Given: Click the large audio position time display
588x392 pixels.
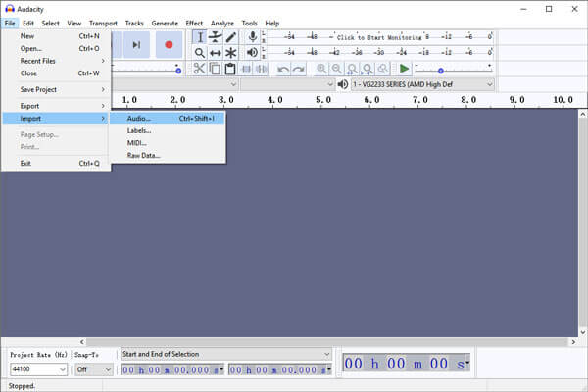Looking at the screenshot, I should coord(407,364).
